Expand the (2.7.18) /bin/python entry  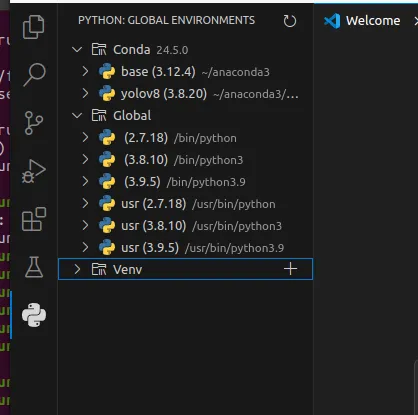point(85,137)
